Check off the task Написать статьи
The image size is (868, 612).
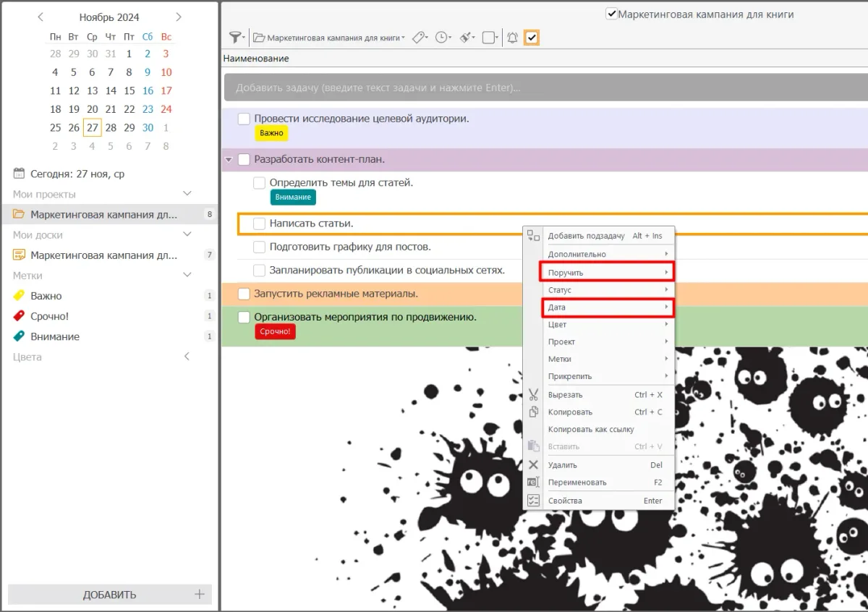(x=259, y=224)
